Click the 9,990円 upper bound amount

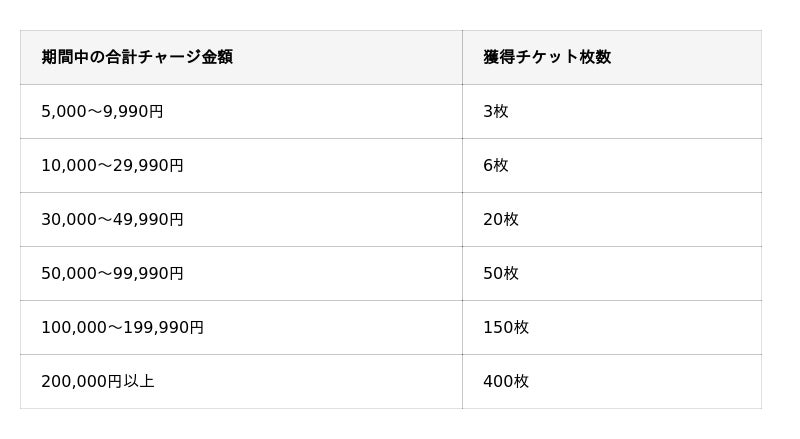(133, 111)
